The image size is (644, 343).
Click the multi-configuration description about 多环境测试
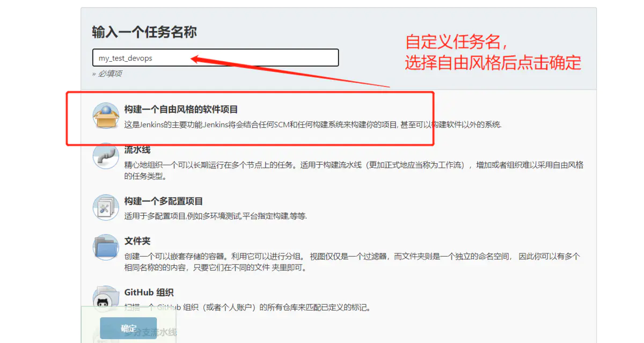tap(215, 216)
